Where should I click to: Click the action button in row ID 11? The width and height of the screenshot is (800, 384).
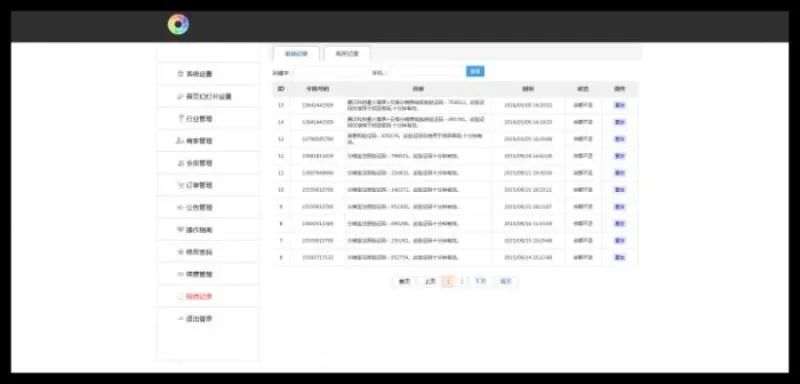coord(619,173)
